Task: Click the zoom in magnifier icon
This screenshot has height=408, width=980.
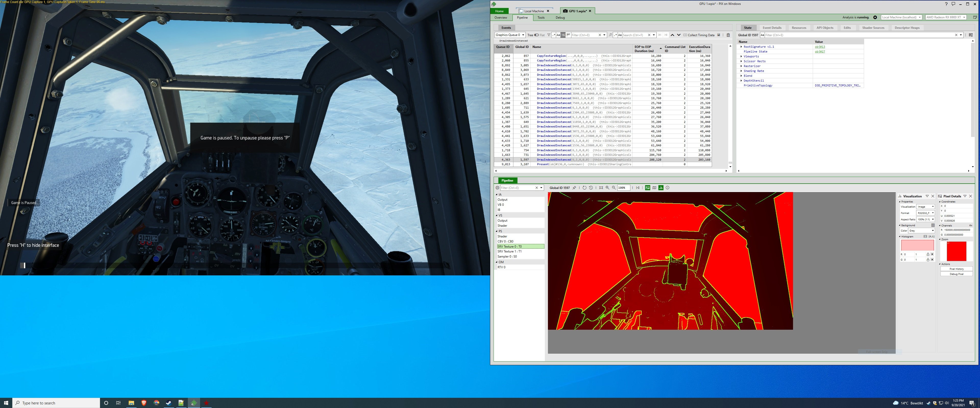Action: 607,188
